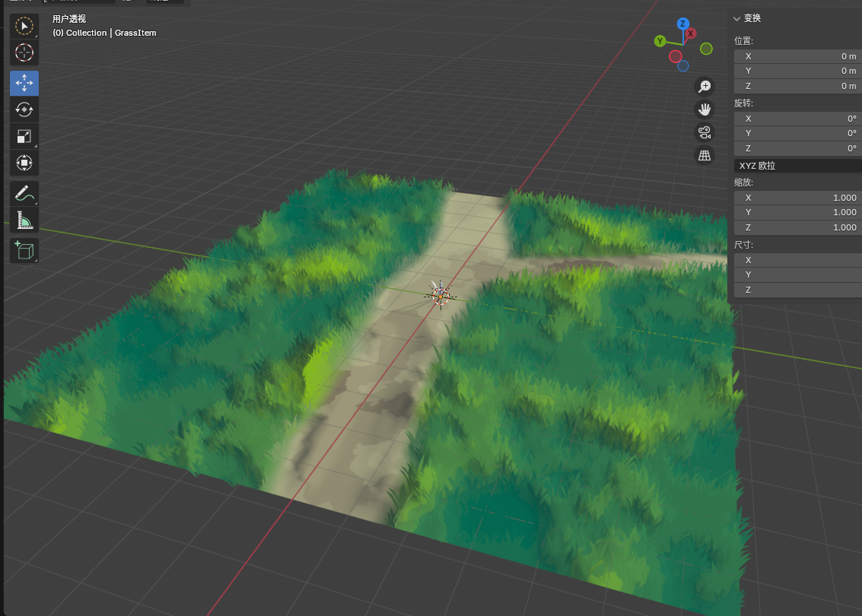862x616 pixels.
Task: Select the Scale tool
Action: 24,135
